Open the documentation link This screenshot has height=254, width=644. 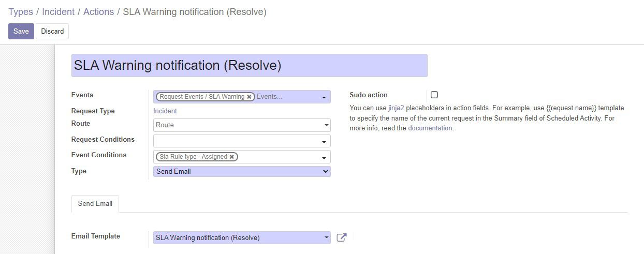click(x=430, y=128)
